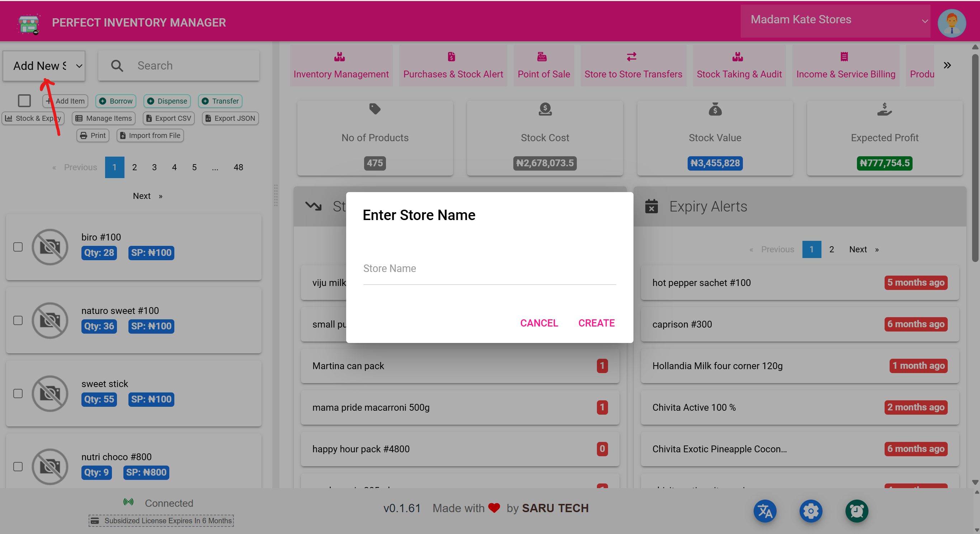Toggle the select-all items checkbox
This screenshot has width=980, height=534.
[x=24, y=101]
